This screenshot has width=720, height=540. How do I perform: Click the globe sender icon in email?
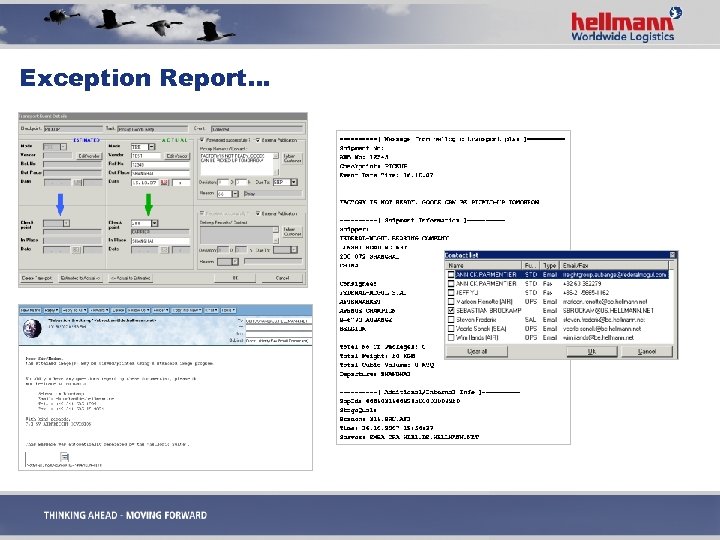[33, 328]
